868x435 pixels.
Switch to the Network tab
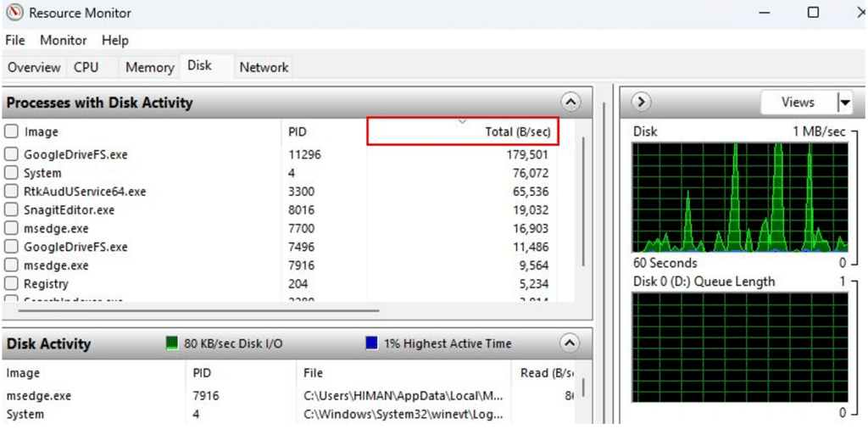[x=264, y=68]
